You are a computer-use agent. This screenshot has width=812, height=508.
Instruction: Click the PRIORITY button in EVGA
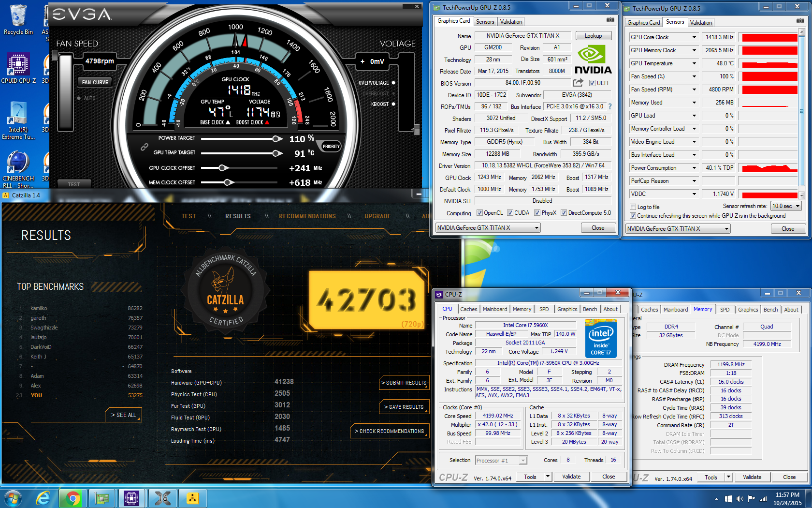[x=331, y=147]
